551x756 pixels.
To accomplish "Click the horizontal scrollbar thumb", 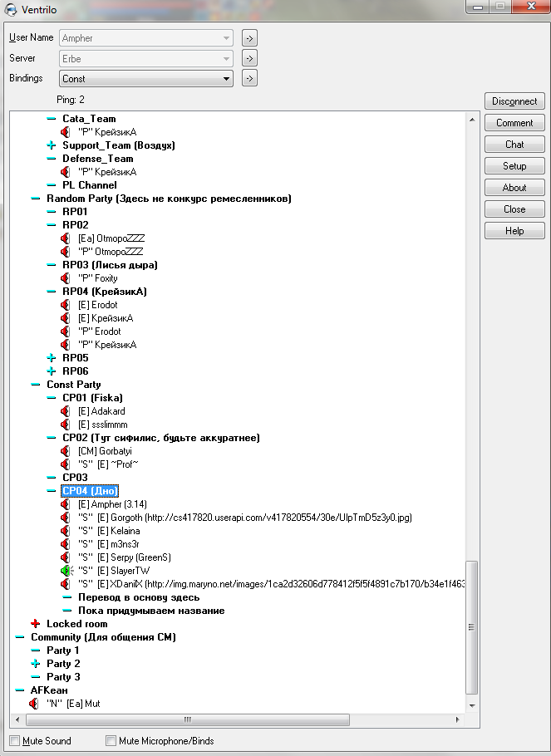I will (188, 719).
